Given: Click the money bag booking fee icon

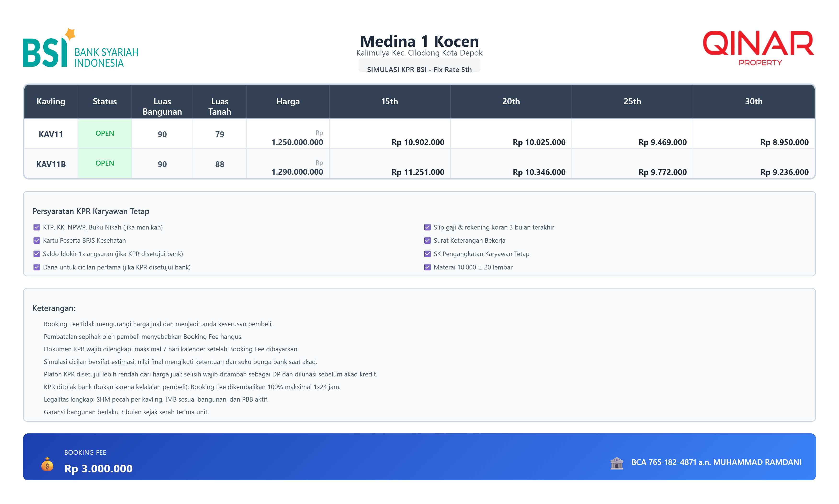Looking at the screenshot, I should (x=47, y=464).
